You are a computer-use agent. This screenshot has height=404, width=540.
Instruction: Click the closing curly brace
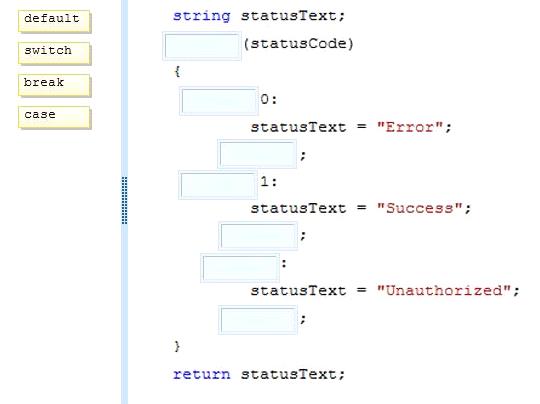click(177, 346)
